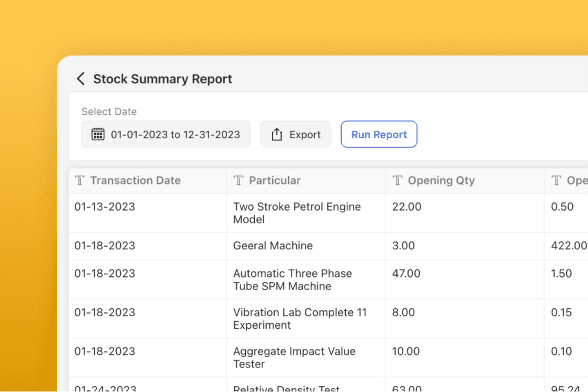Image resolution: width=588 pixels, height=392 pixels.
Task: Click opening quantity 3.00 cell
Action: (465, 246)
